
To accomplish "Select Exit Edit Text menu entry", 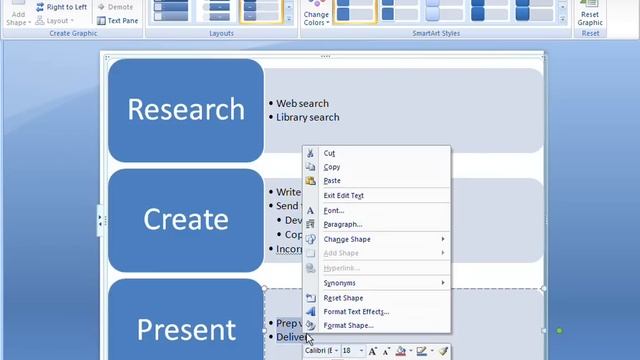I will tap(376, 196).
